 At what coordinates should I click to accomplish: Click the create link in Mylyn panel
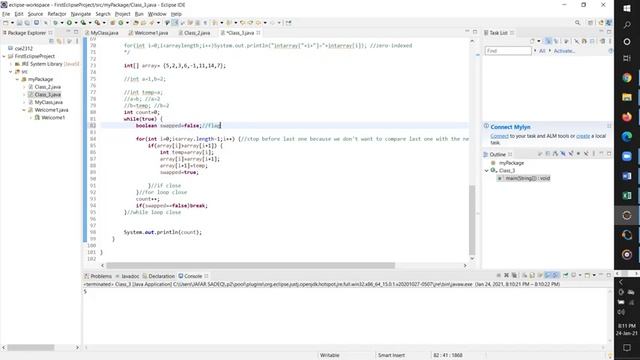[x=583, y=136]
